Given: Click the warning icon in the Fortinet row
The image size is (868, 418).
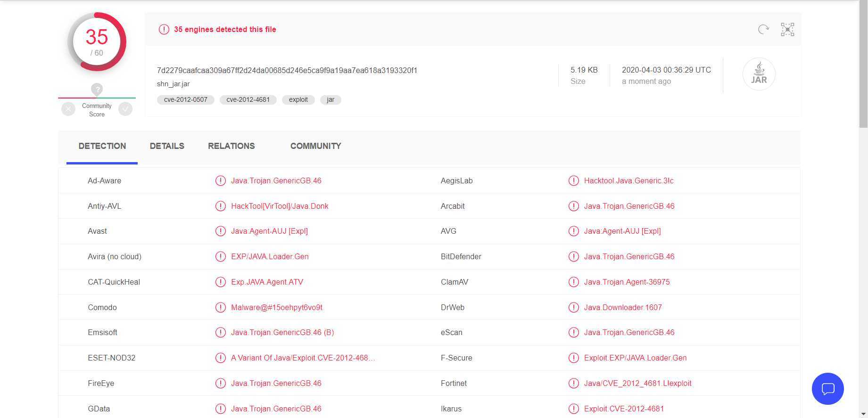Looking at the screenshot, I should 573,383.
